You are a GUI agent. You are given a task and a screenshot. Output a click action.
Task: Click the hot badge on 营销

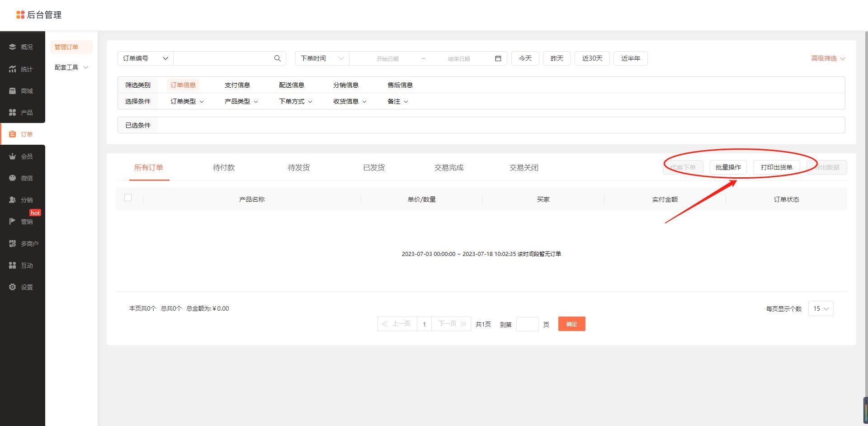pyautogui.click(x=35, y=213)
